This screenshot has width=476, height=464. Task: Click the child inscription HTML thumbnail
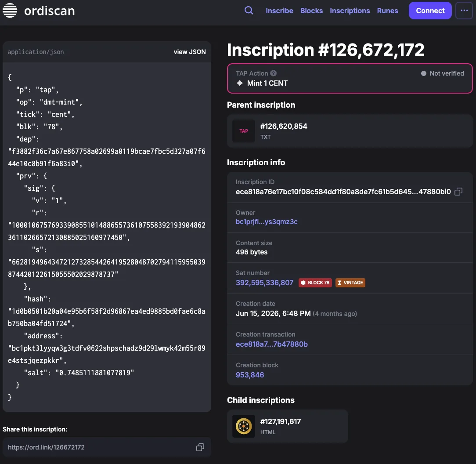click(244, 426)
